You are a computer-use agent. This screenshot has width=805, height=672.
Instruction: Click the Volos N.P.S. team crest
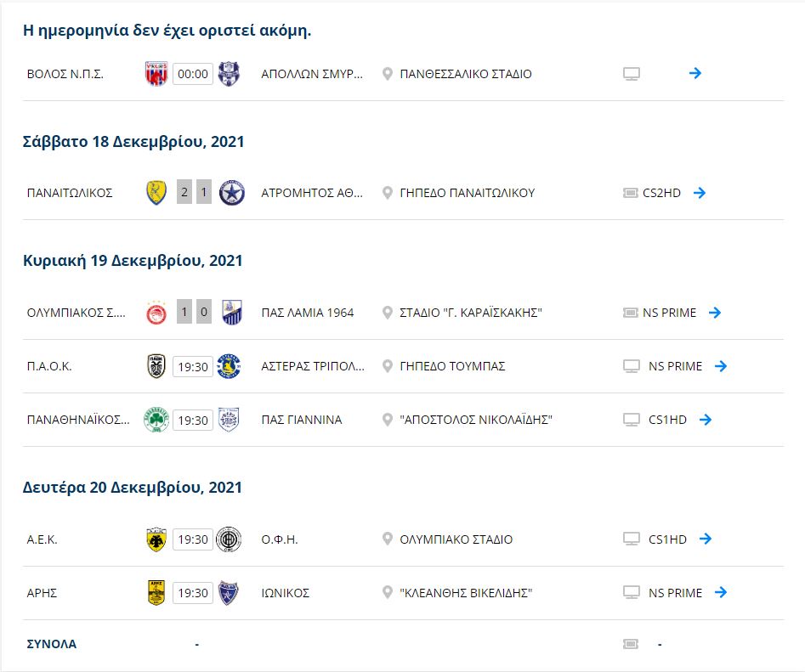tap(156, 74)
